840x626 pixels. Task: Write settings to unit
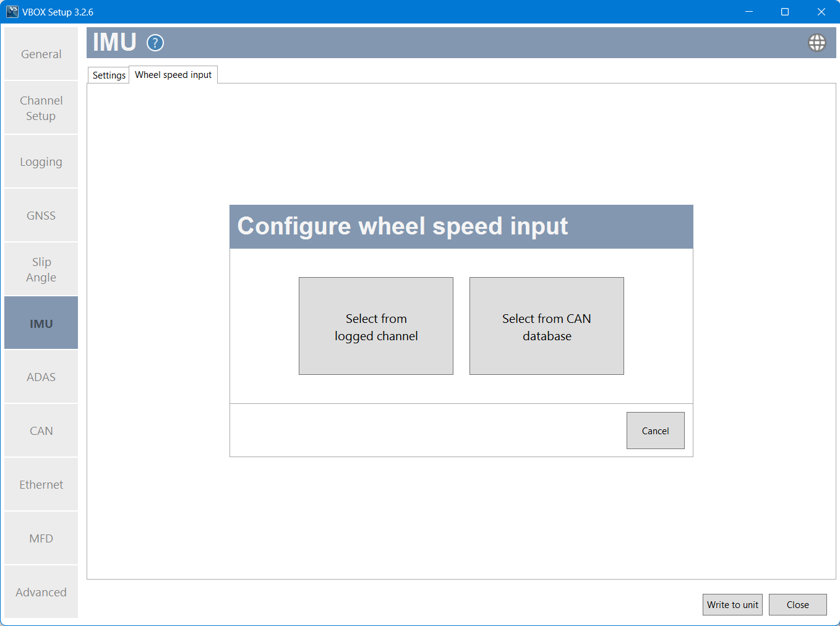pos(732,604)
